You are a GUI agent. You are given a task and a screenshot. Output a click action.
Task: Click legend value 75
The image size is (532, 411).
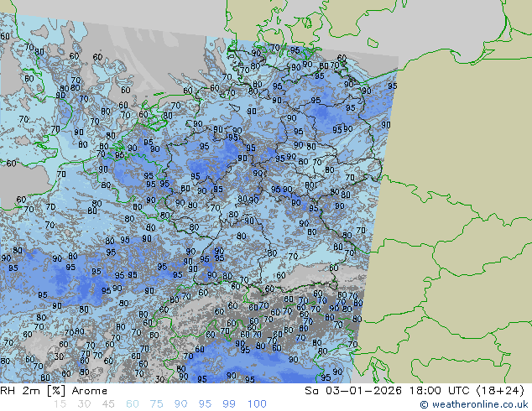coord(156,404)
